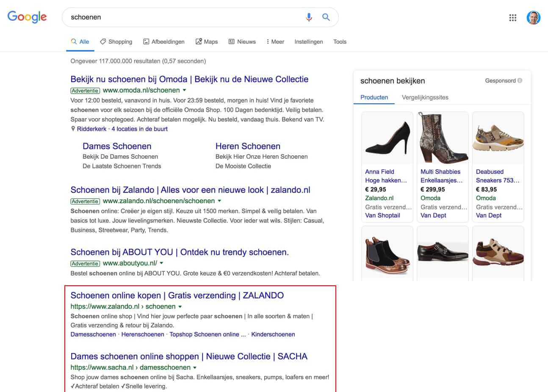Viewport: 548px width, 392px height.
Task: Open the Omoda ad headline link
Action: (x=189, y=79)
